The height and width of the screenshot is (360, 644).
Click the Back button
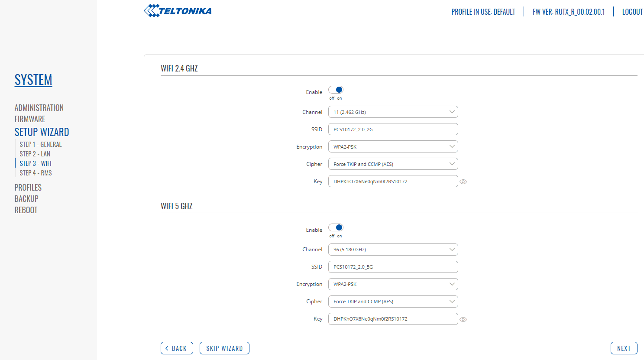coord(177,348)
